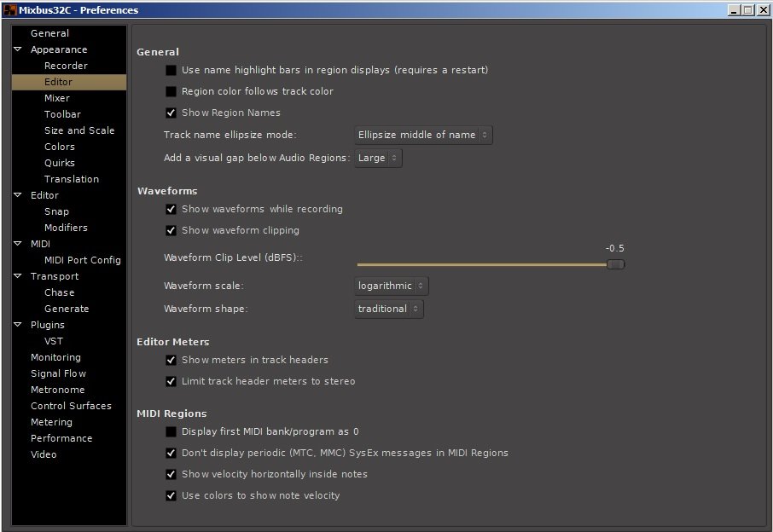This screenshot has height=532, width=773.
Task: Click the Mixbus32C application icon in title bar
Action: click(10, 10)
